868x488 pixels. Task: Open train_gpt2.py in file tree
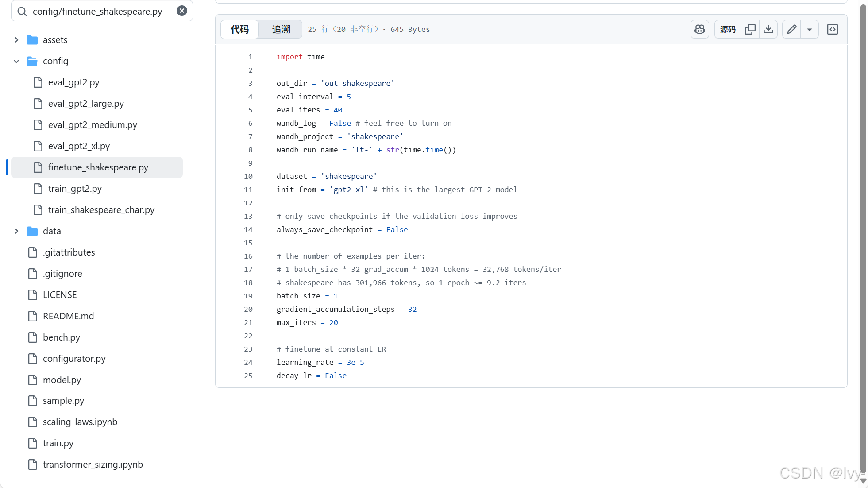coord(75,189)
